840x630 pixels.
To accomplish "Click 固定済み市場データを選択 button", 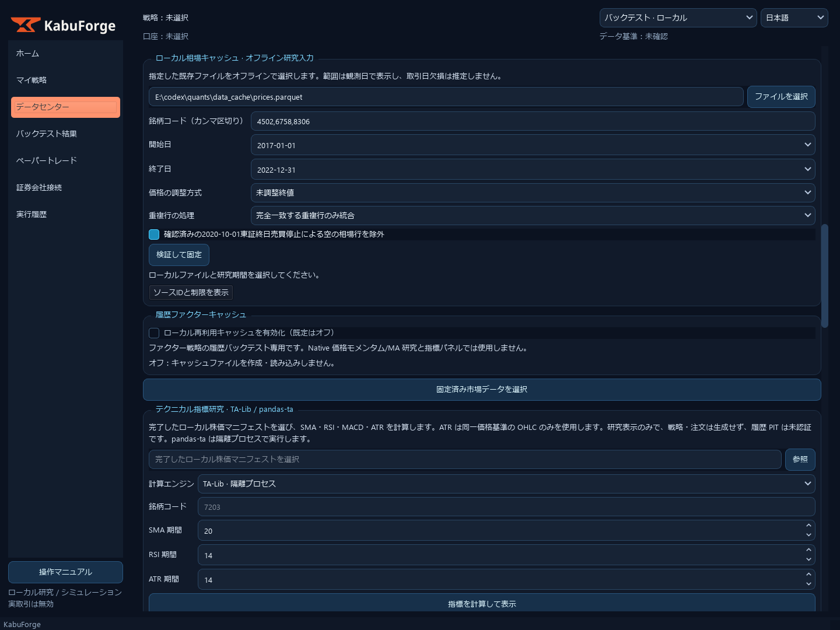I will coord(482,390).
